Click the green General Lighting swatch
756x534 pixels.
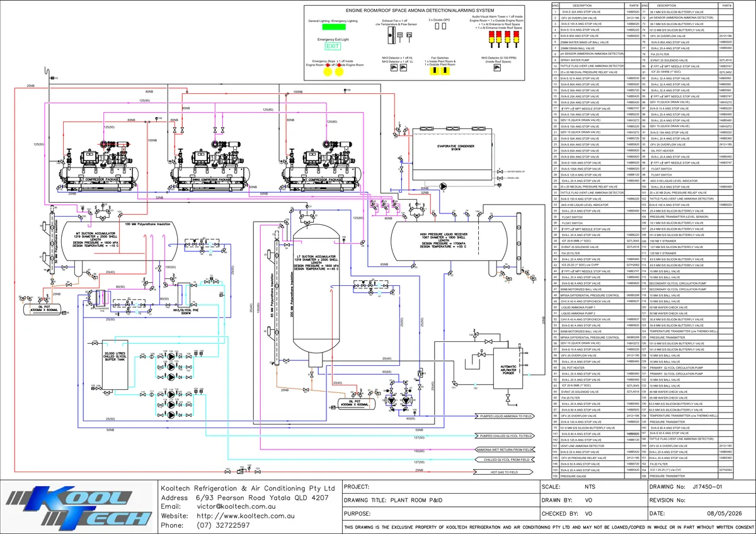click(333, 27)
